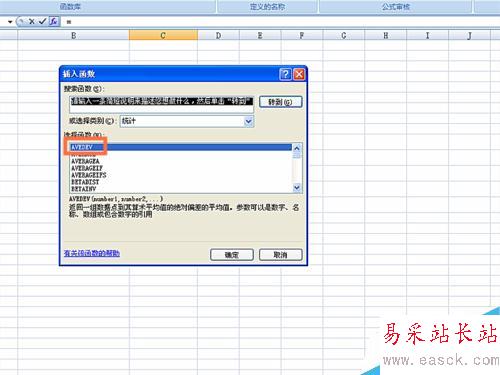This screenshot has width=500, height=375.
Task: Select column F header
Action: pos(302,35)
